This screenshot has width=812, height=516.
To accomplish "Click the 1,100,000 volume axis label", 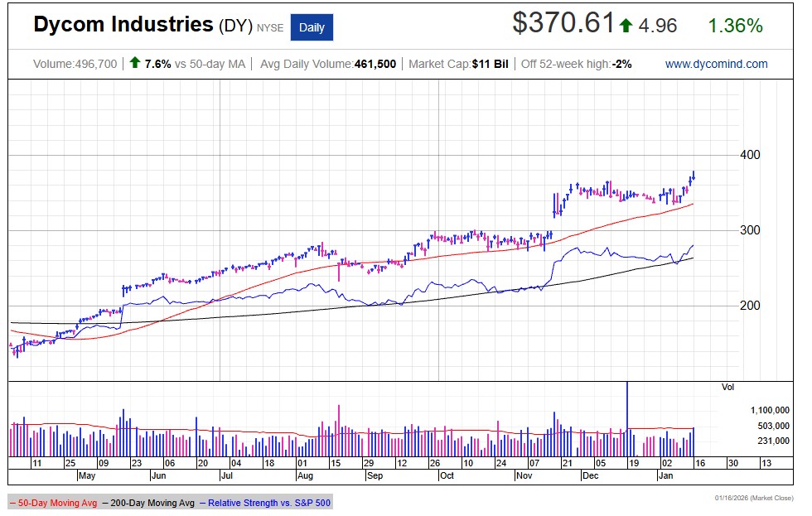I will click(x=770, y=411).
